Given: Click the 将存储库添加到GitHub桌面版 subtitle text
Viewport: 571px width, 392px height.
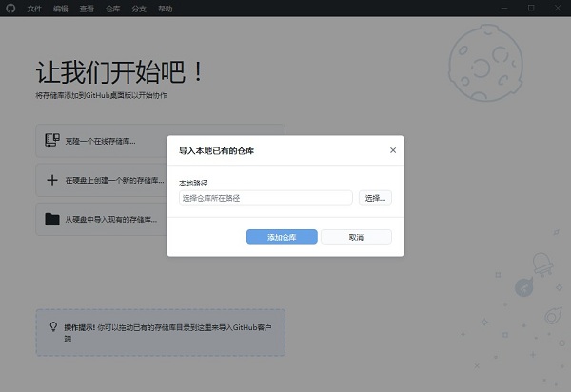Looking at the screenshot, I should (101, 95).
